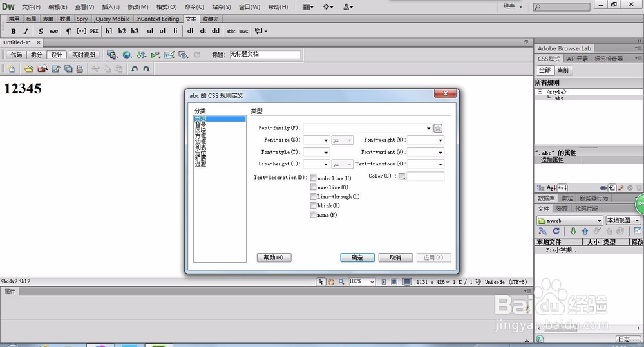Check the underline text-decoration box

[313, 178]
